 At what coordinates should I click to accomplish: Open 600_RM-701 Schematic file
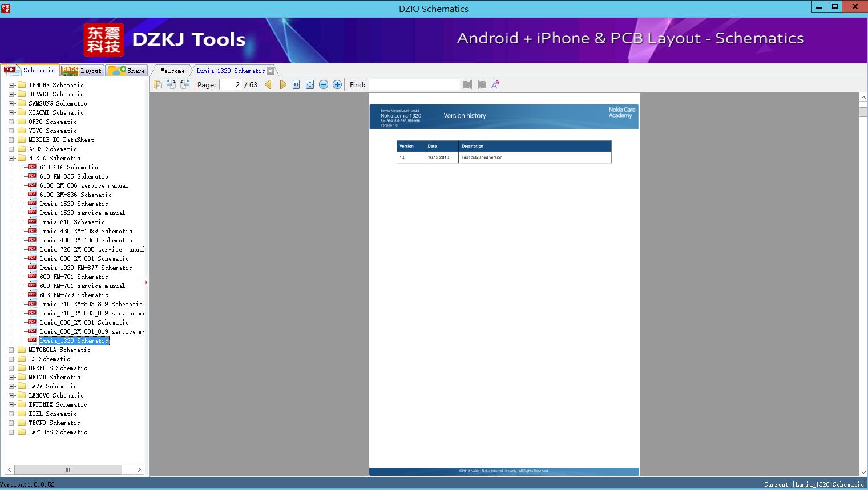click(x=74, y=277)
